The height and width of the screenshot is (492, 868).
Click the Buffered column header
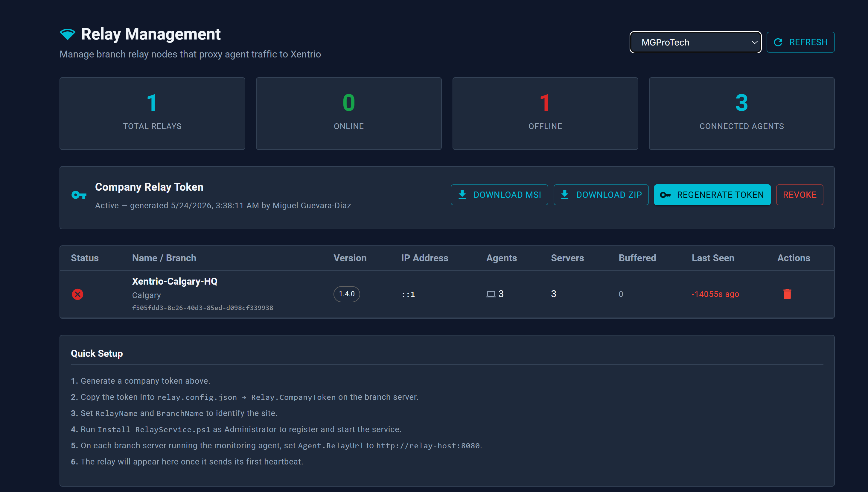637,258
